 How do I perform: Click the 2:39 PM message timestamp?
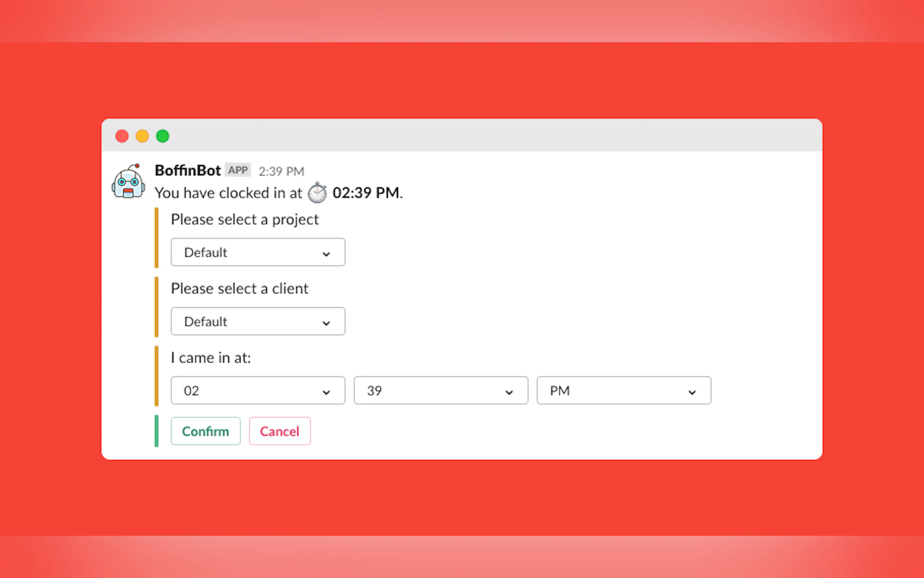pyautogui.click(x=281, y=171)
